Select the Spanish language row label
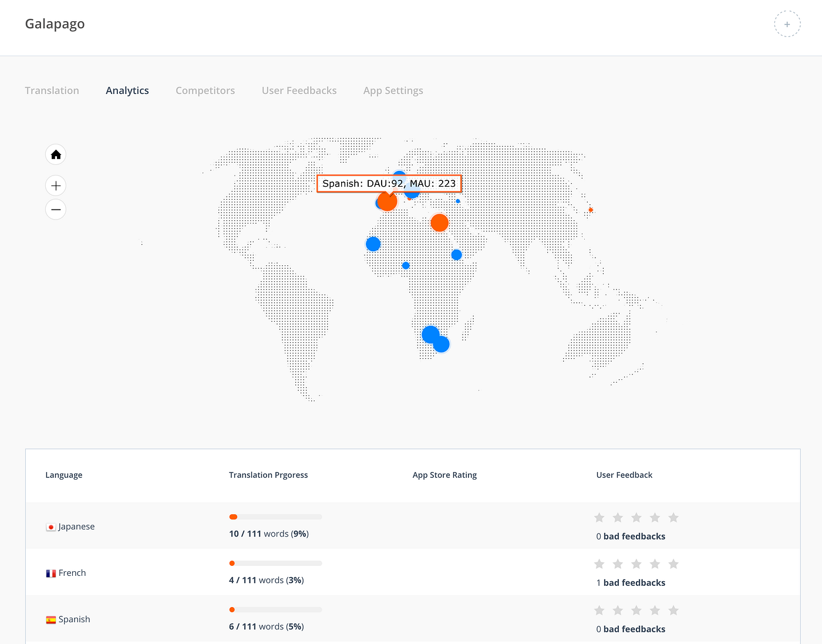 pos(74,619)
